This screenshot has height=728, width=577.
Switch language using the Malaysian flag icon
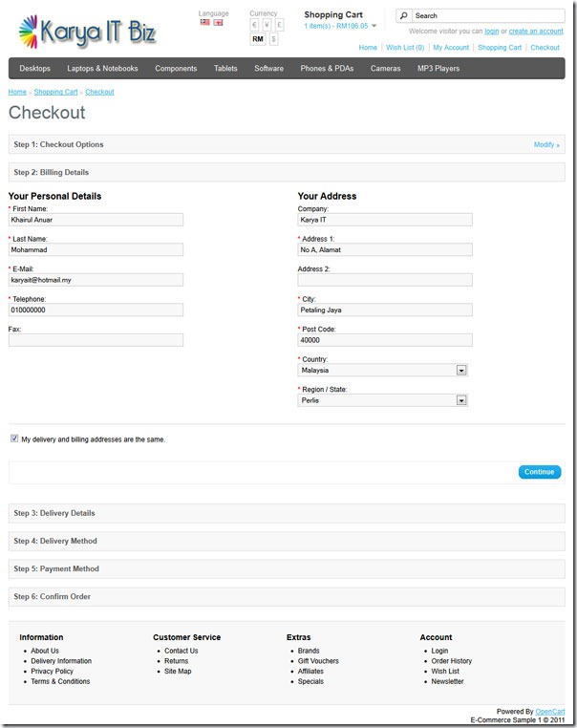click(x=204, y=22)
